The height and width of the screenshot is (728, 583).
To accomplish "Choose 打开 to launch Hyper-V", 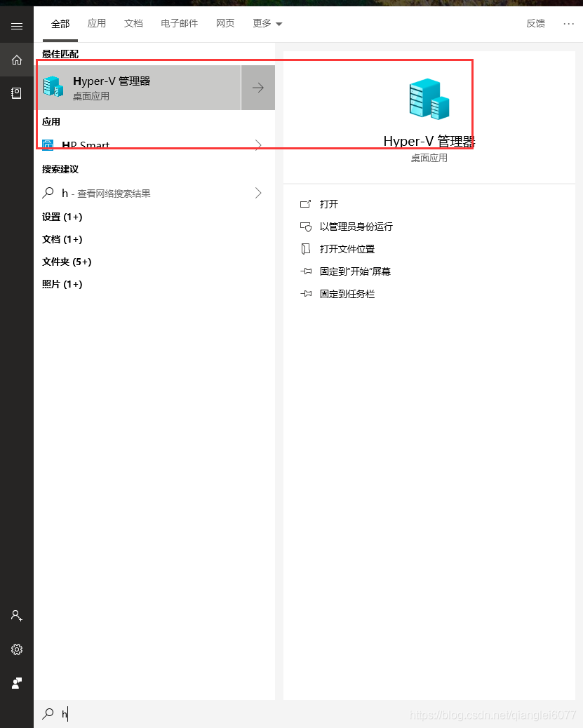I will [x=329, y=204].
